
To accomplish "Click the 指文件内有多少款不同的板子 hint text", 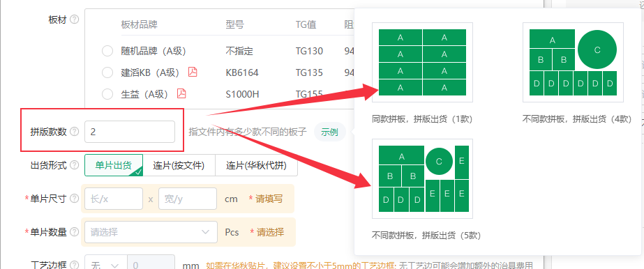I will click(x=248, y=132).
